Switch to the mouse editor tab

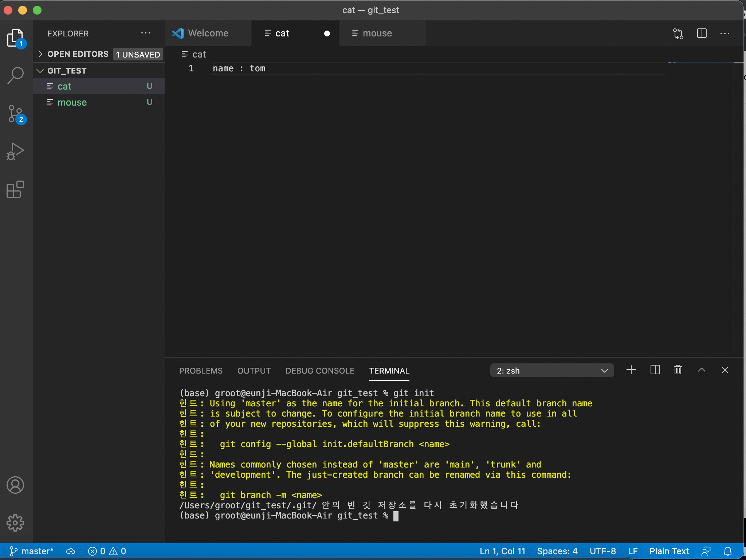pos(377,33)
